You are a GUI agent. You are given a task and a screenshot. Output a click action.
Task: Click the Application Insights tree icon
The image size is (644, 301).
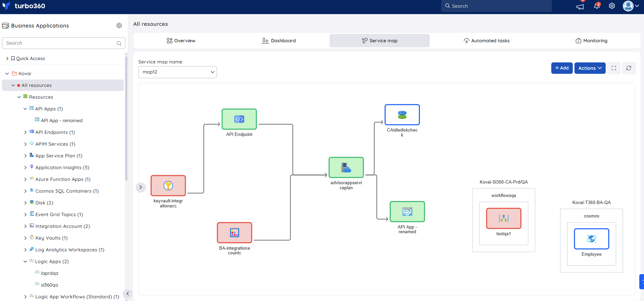(x=32, y=167)
